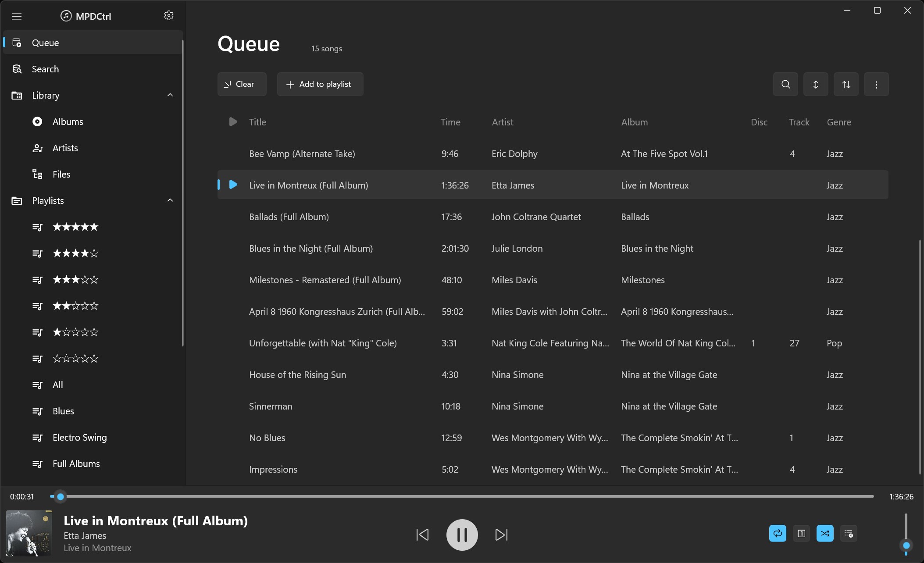Open the Albums library view

click(x=93, y=121)
